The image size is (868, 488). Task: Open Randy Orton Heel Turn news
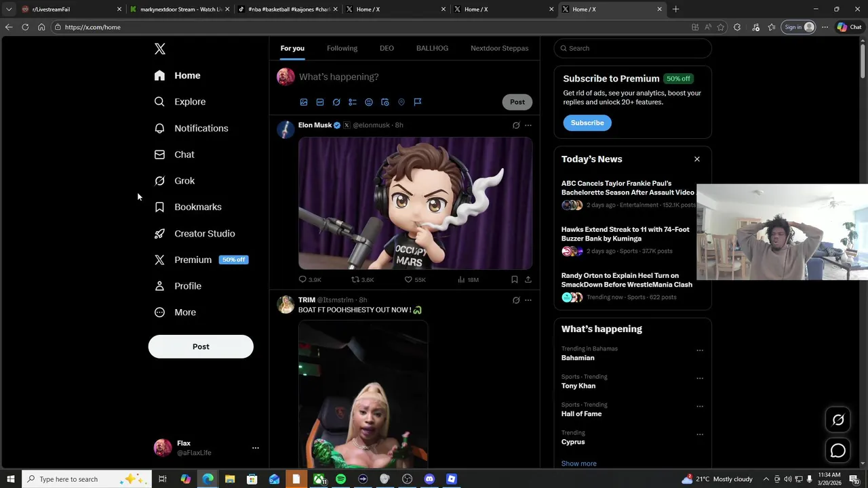coord(627,280)
